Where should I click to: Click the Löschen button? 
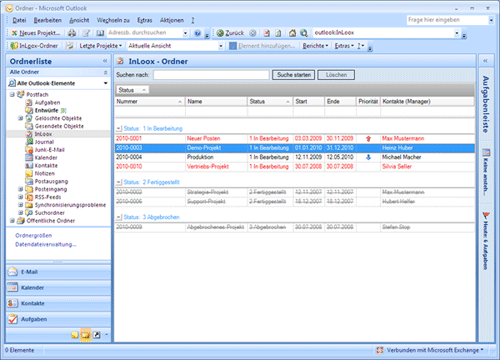pos(336,75)
